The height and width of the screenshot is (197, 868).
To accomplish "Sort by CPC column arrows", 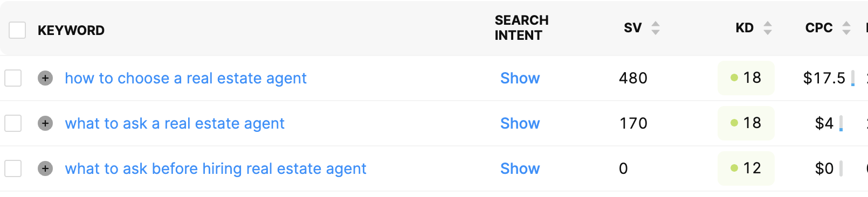I will coord(846,28).
